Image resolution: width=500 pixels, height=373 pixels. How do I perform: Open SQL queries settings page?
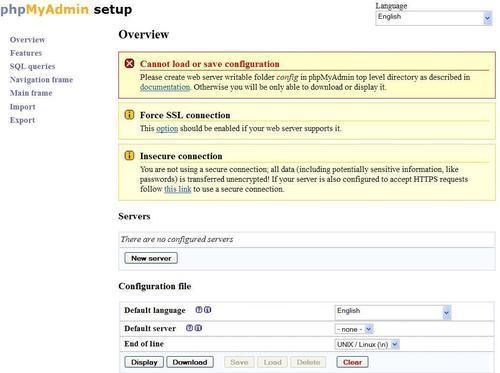(x=32, y=66)
